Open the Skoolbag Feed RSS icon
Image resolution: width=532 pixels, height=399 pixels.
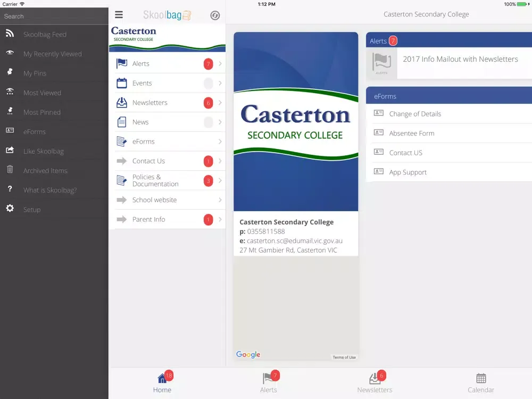pyautogui.click(x=10, y=34)
